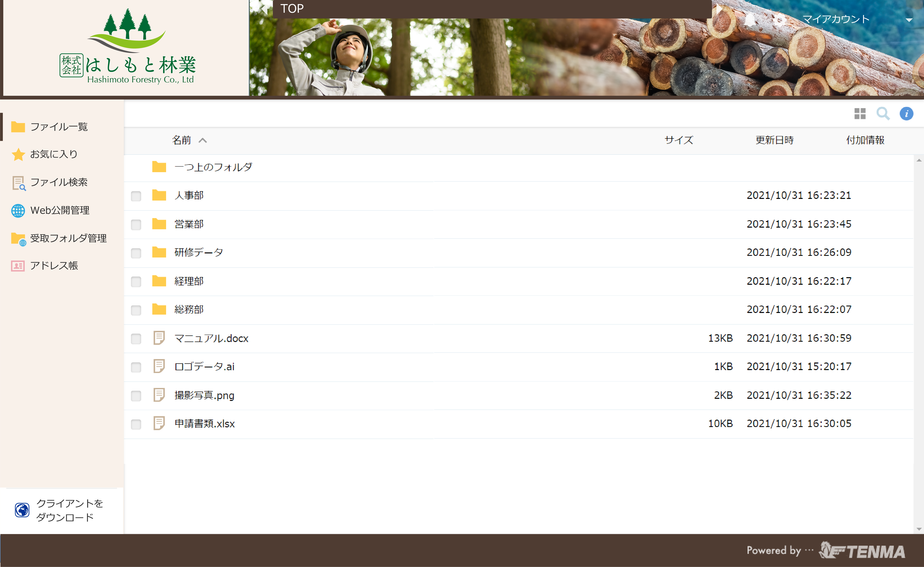Open the 人事部 folder name
The width and height of the screenshot is (924, 567).
tap(189, 195)
